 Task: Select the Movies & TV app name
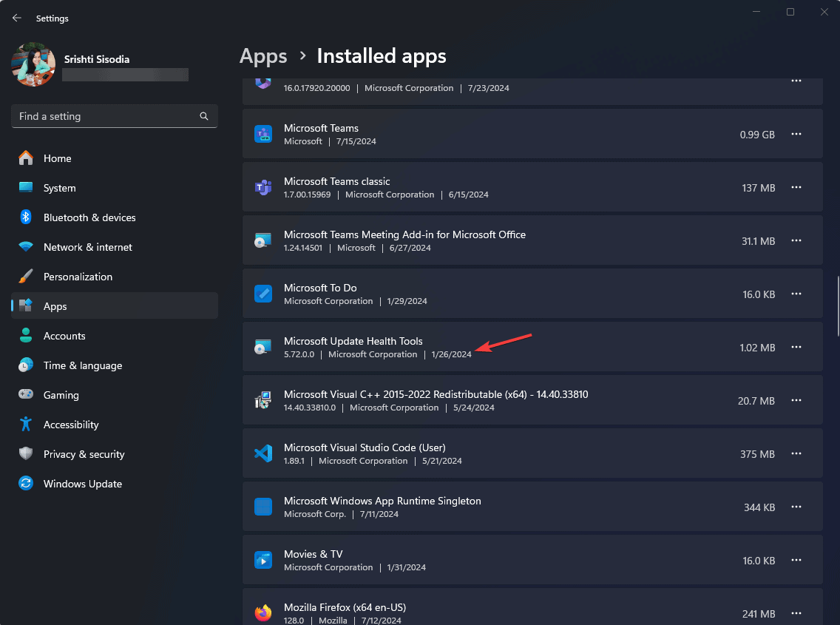click(314, 554)
